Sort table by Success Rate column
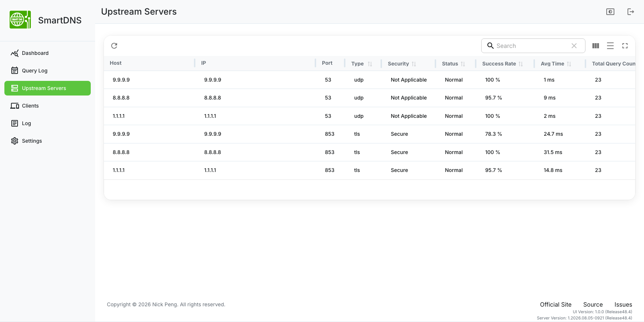This screenshot has width=644, height=322. coord(521,64)
